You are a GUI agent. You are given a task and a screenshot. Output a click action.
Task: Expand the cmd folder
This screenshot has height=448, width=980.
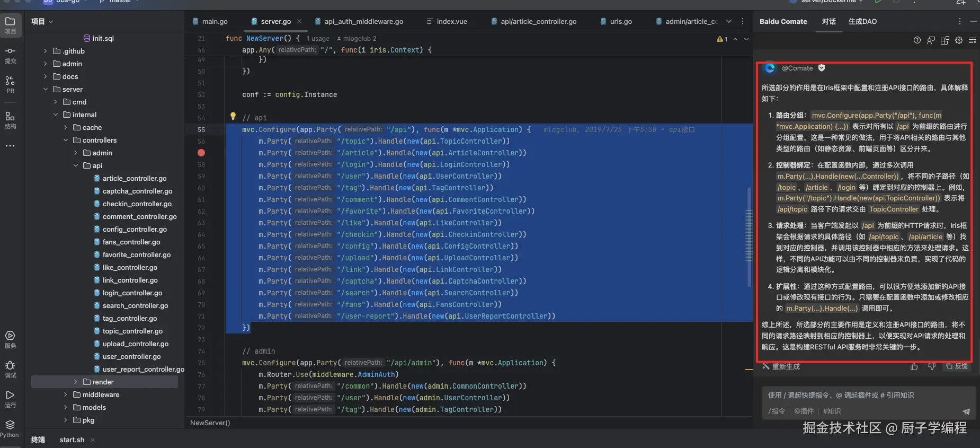pos(56,102)
